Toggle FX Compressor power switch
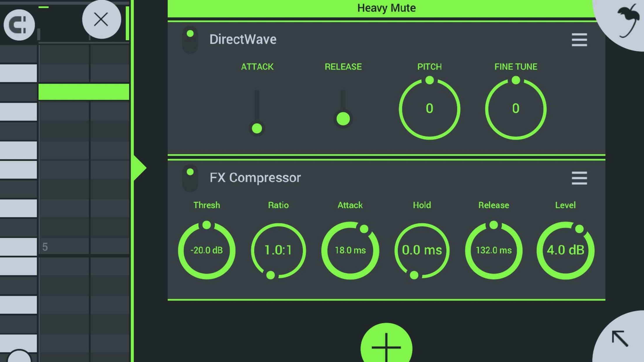644x362 pixels. click(190, 178)
